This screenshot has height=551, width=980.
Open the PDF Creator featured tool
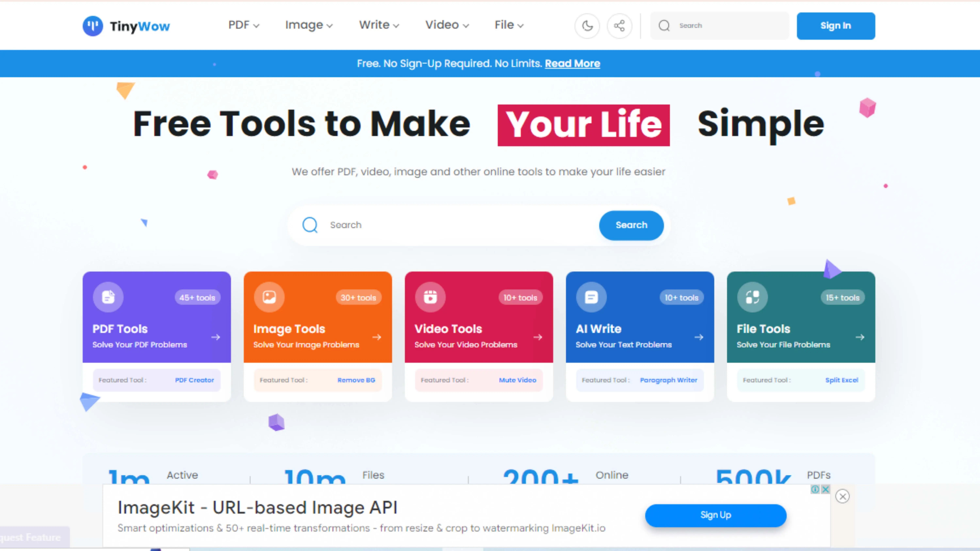coord(194,380)
